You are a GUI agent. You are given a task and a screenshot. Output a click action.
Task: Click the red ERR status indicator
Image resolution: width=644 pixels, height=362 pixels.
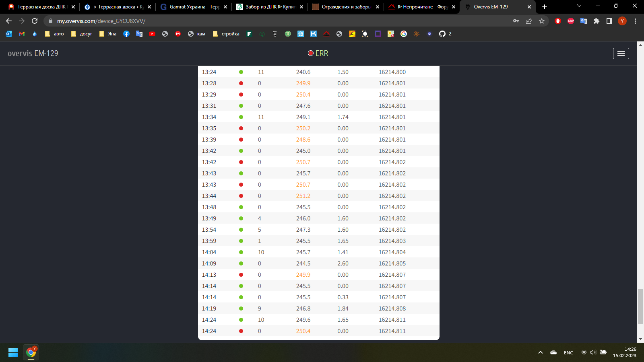(x=318, y=53)
